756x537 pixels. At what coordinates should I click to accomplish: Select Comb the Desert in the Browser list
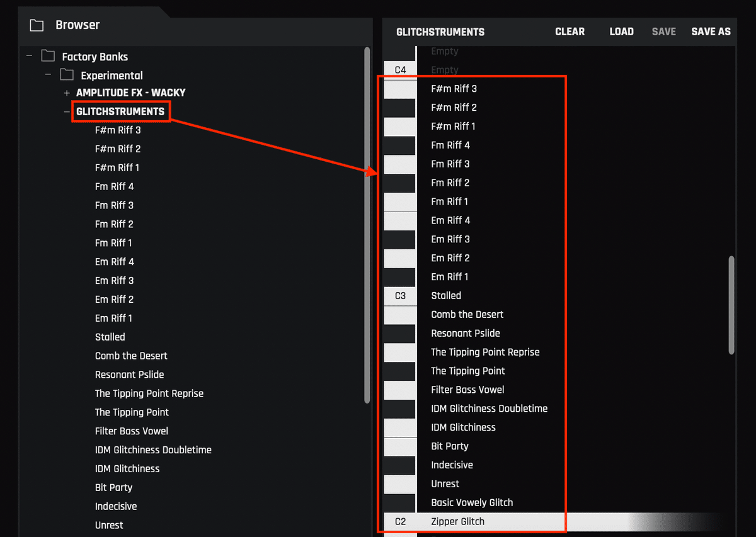coord(131,356)
